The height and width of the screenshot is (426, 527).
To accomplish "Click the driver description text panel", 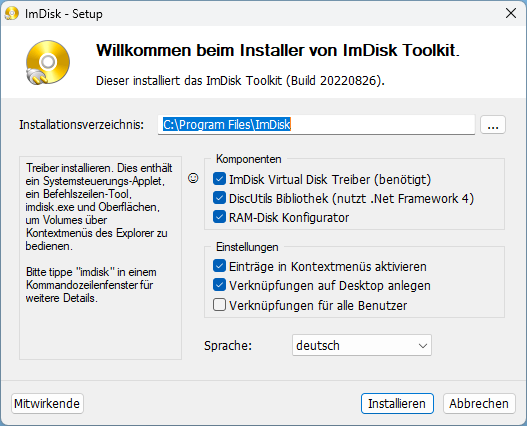I will 100,258.
